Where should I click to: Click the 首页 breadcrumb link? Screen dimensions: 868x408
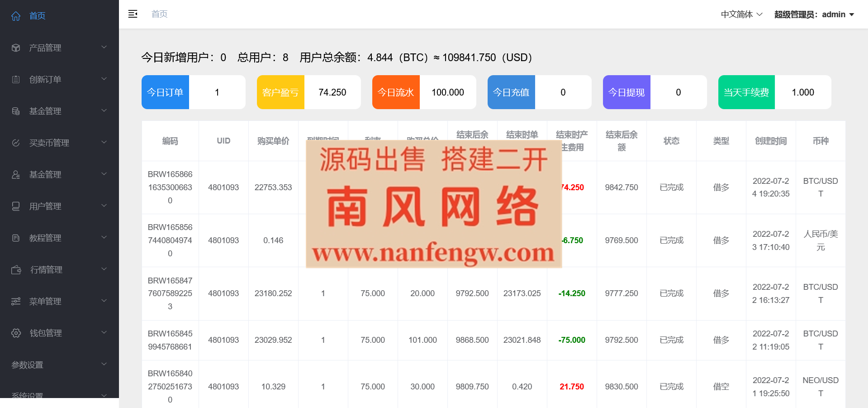point(159,14)
